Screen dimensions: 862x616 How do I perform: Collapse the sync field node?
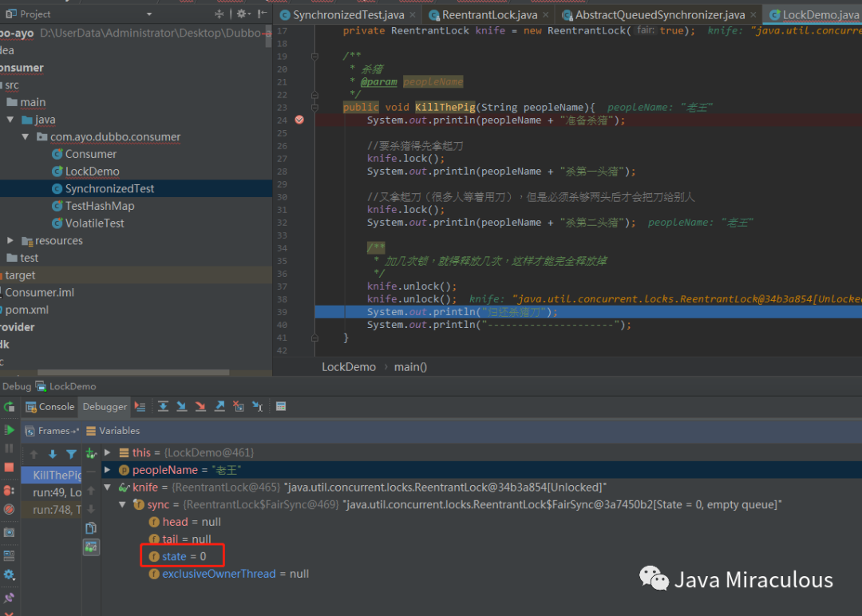coord(123,504)
